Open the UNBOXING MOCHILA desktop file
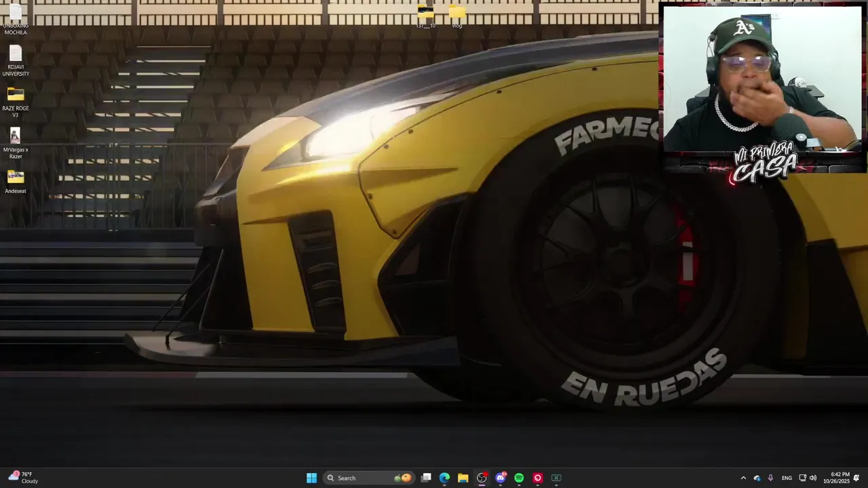 [x=16, y=19]
